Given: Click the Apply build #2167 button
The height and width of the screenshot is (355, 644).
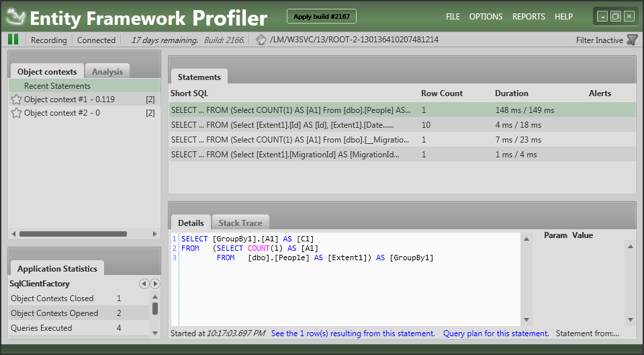Looking at the screenshot, I should pos(322,17).
